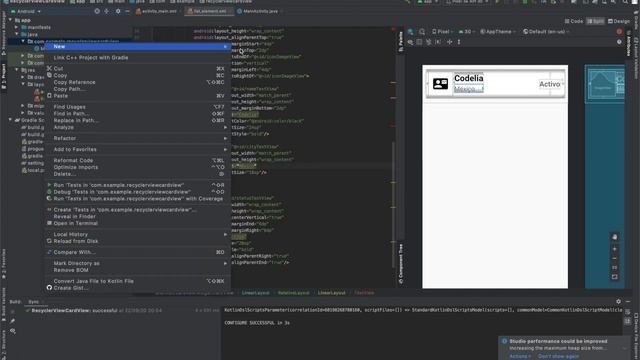Choose Reformat Code entry
The image size is (640, 360).
click(138, 160)
